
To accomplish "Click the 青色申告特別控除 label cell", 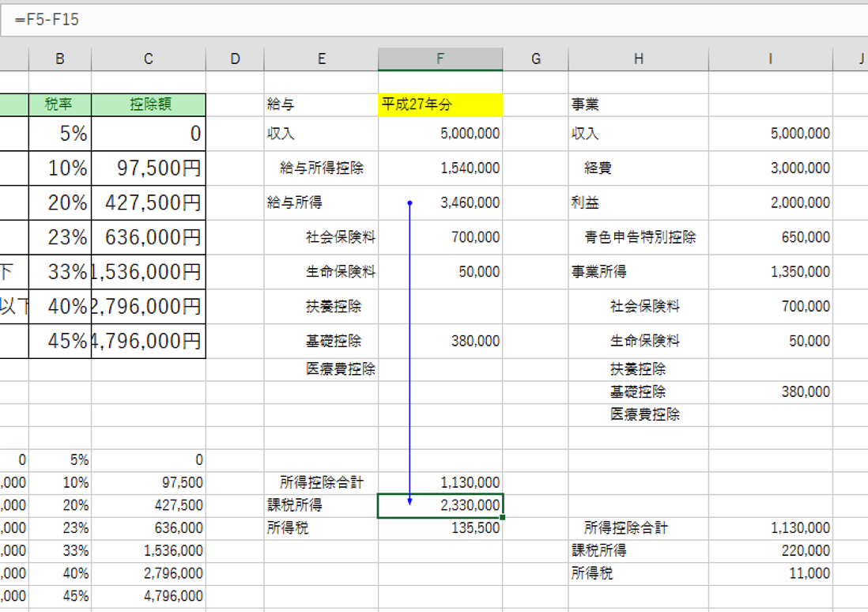I will 638,237.
